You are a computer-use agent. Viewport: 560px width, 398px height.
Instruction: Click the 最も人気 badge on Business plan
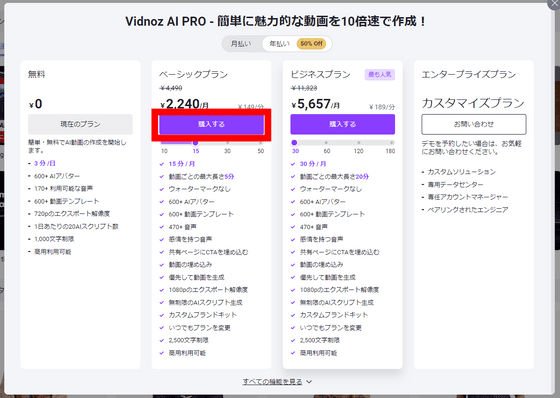(380, 74)
